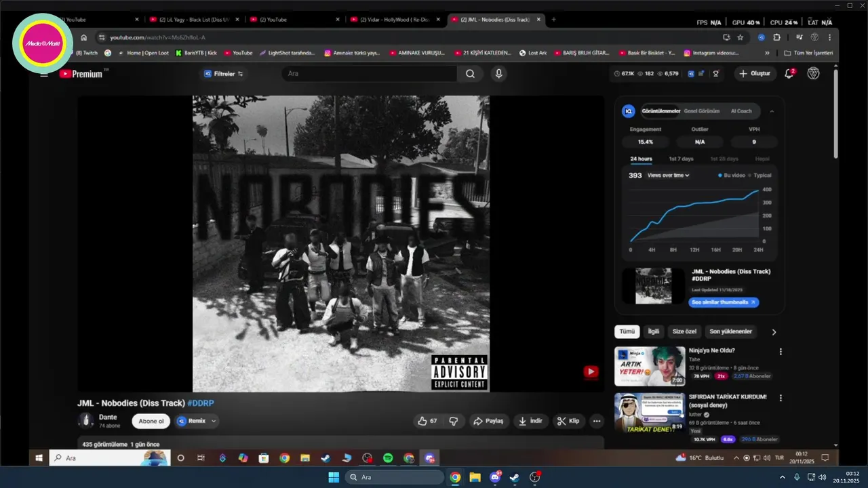Image resolution: width=868 pixels, height=488 pixels.
Task: Open Ninja'ya Ne Oldu video thumbnail
Action: click(x=650, y=367)
